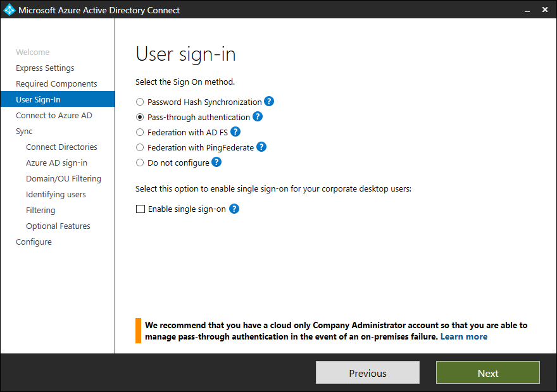557x392 pixels.
Task: Go to Express Settings step in sidebar
Action: tap(45, 68)
